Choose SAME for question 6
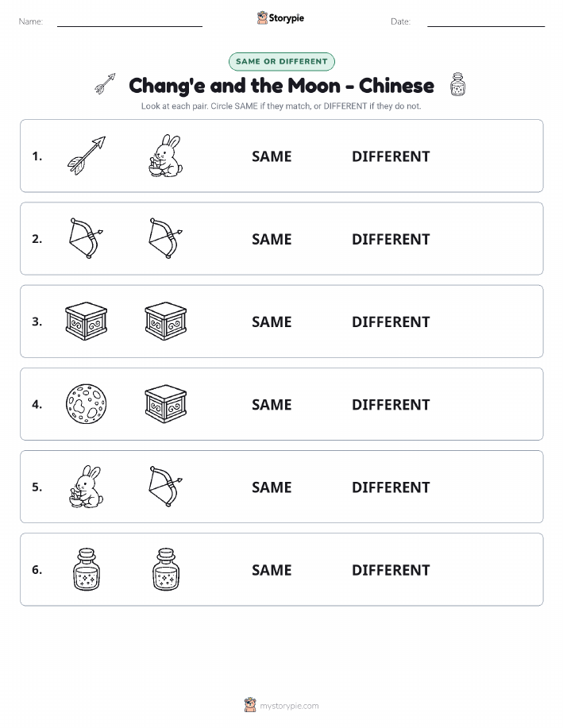Viewport: 563px width, 728px height. point(272,570)
